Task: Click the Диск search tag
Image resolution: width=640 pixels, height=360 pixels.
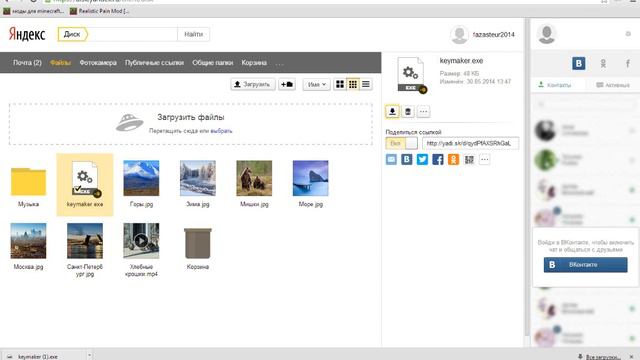Action: point(73,34)
